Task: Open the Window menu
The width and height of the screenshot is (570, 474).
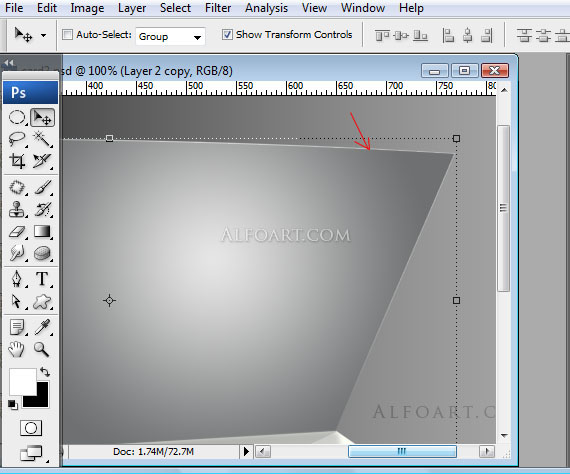Action: coord(363,8)
